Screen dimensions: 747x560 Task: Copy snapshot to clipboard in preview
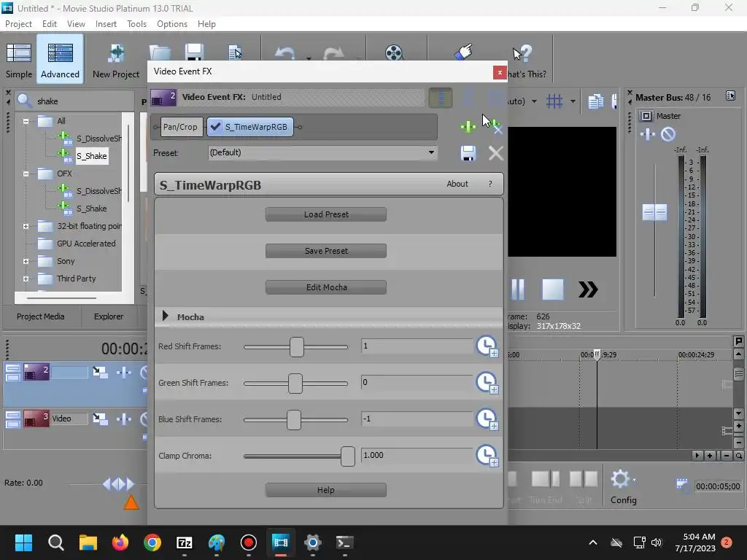pos(595,101)
